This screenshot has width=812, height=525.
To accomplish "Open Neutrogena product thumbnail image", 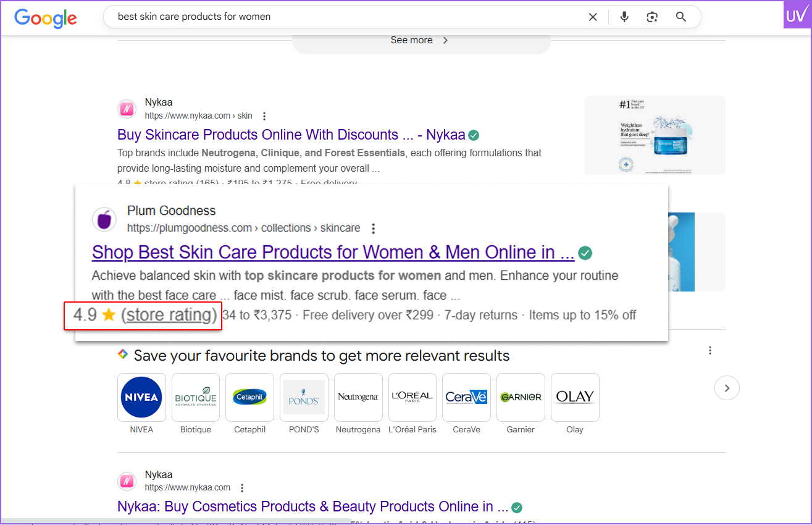I will (x=655, y=135).
